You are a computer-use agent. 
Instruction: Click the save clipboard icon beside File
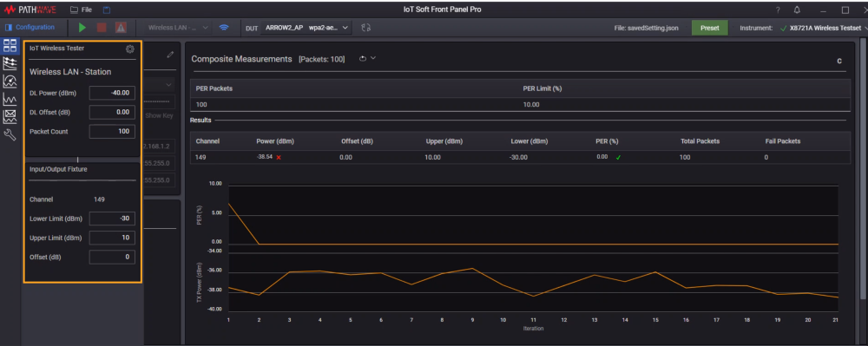click(x=107, y=10)
